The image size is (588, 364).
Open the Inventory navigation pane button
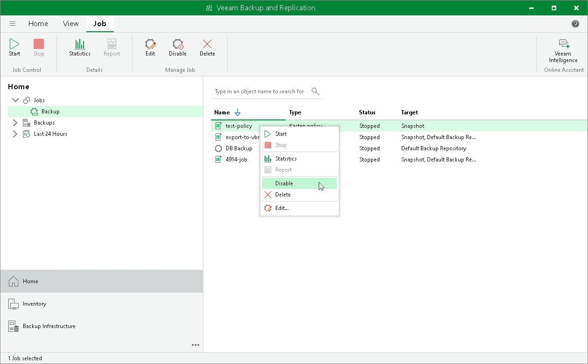(x=102, y=304)
